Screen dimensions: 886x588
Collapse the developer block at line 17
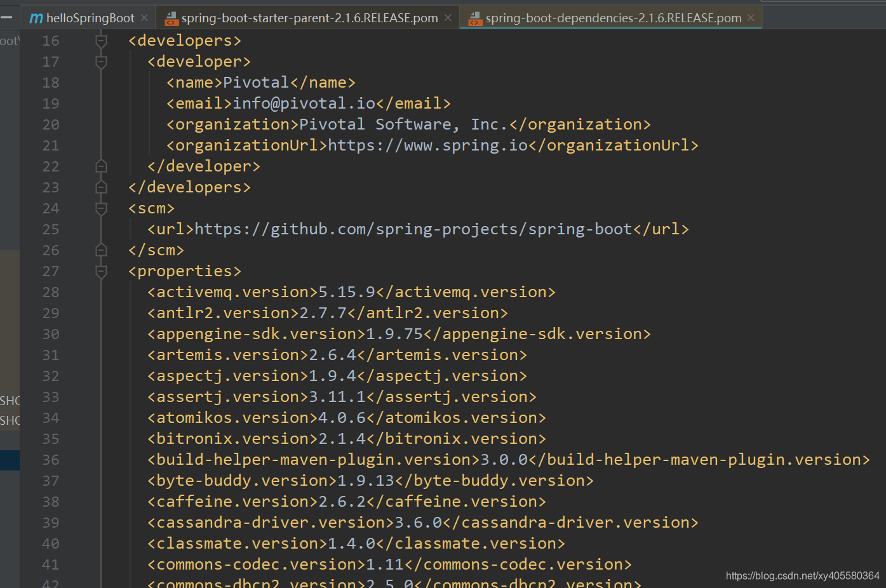point(101,62)
